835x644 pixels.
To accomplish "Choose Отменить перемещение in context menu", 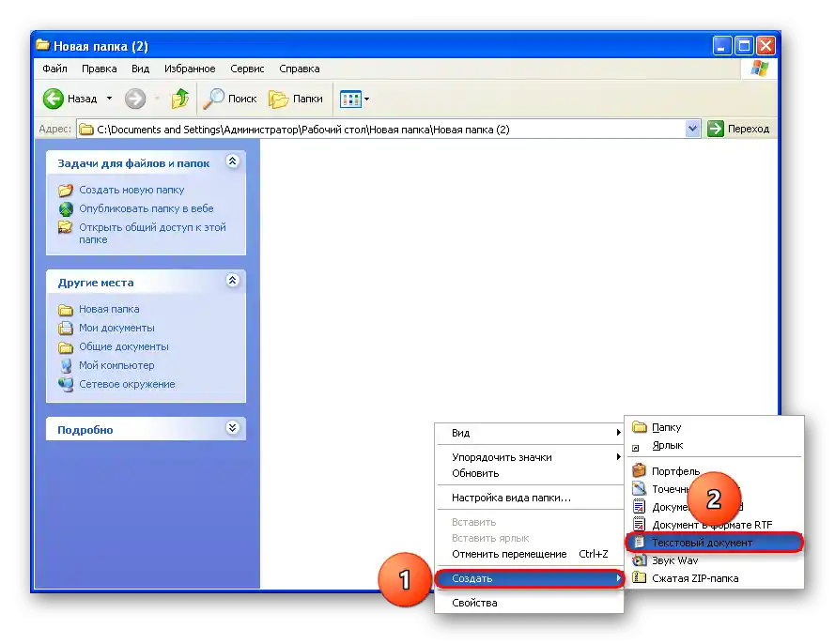I will tap(530, 554).
